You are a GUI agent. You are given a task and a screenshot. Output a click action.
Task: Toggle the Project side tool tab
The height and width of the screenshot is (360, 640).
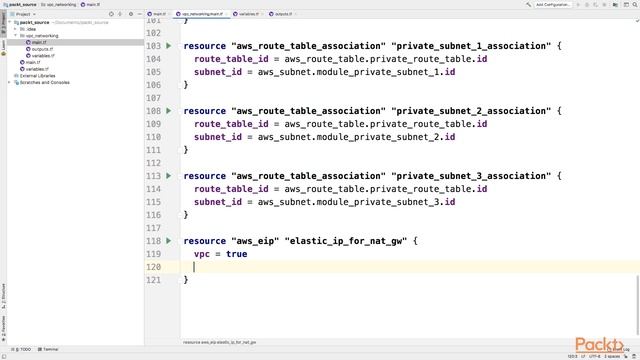pyautogui.click(x=3, y=23)
